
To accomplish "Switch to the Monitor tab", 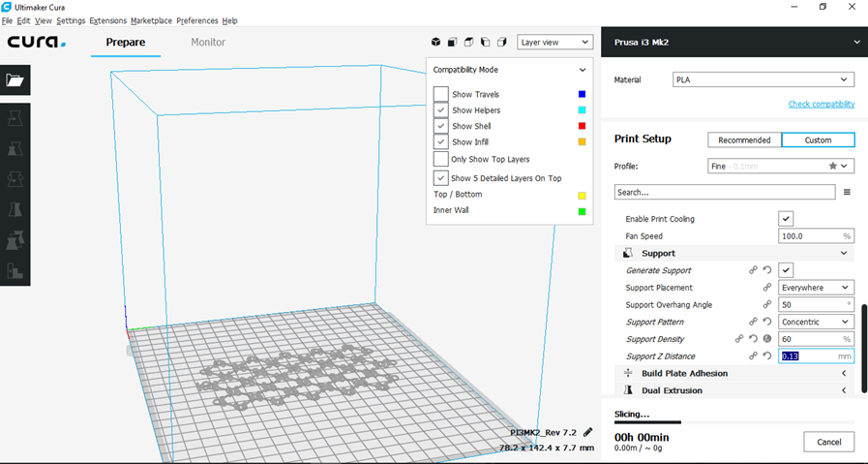I will coord(208,42).
